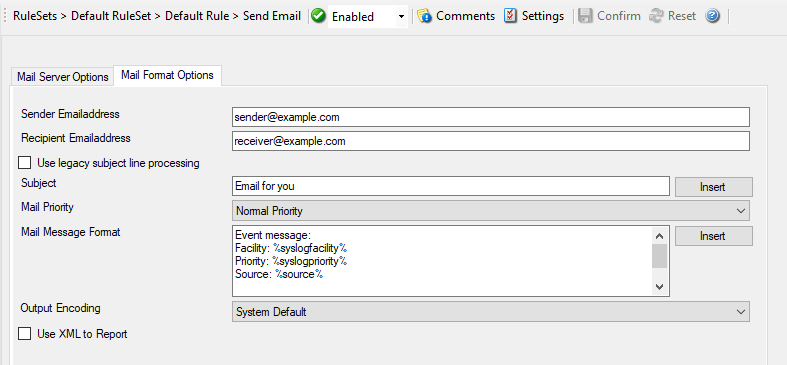Viewport: 787px width, 365px height.
Task: Open the Mail Priority dropdown
Action: pyautogui.click(x=491, y=211)
